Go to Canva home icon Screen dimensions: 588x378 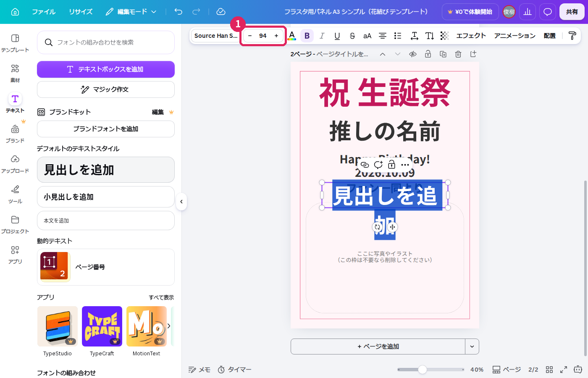[15, 12]
